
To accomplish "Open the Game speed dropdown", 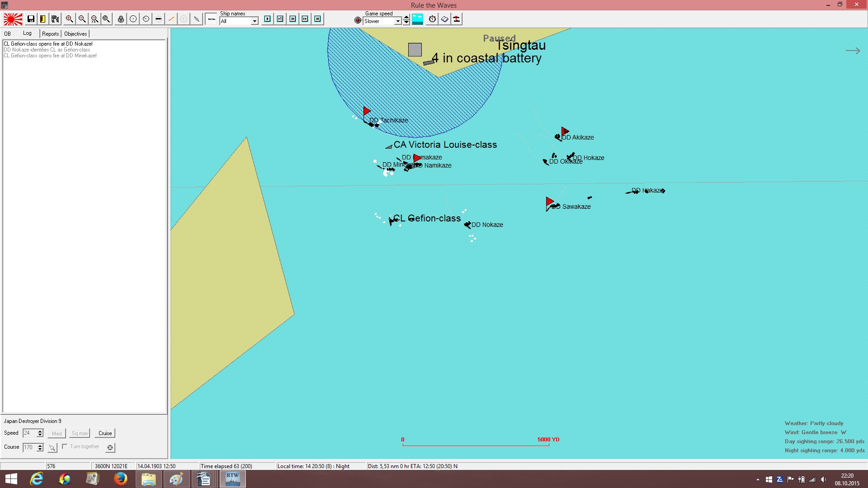I will (398, 21).
